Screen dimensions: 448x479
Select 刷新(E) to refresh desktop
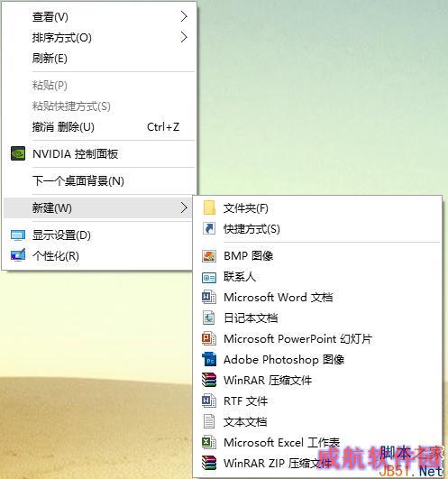[x=98, y=58]
